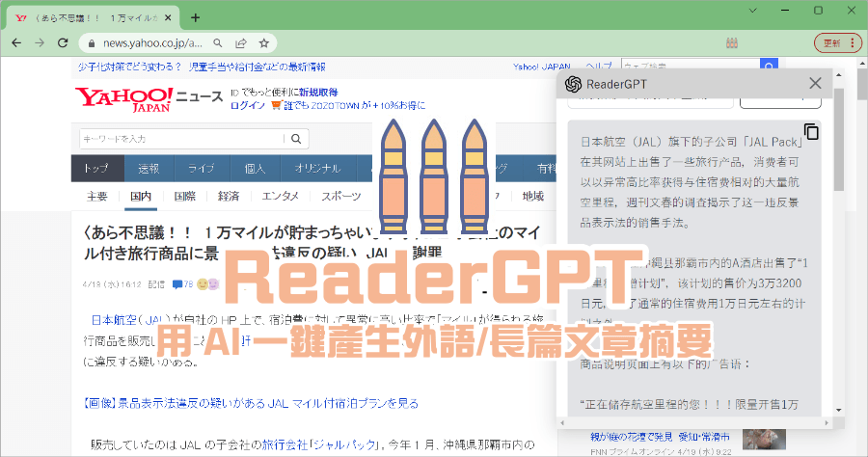Click the emoji reaction icons beside the comment count
868x457 pixels.
[208, 284]
